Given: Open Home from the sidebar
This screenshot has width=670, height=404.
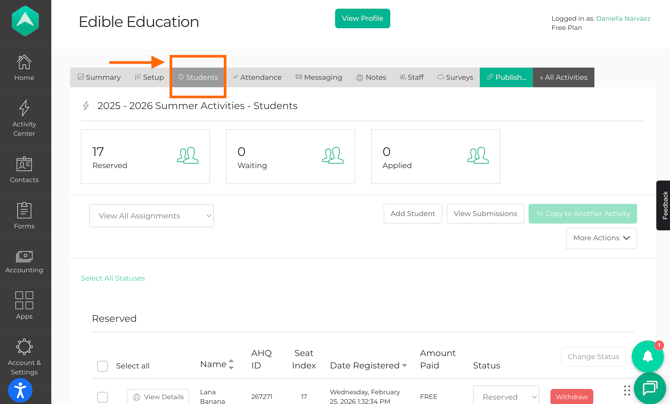Looking at the screenshot, I should pos(24,68).
